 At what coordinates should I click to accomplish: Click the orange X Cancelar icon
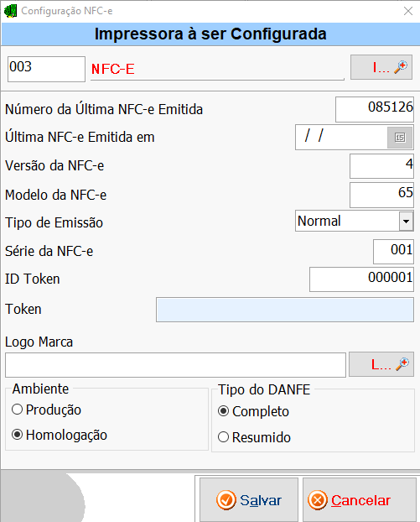coord(318,500)
